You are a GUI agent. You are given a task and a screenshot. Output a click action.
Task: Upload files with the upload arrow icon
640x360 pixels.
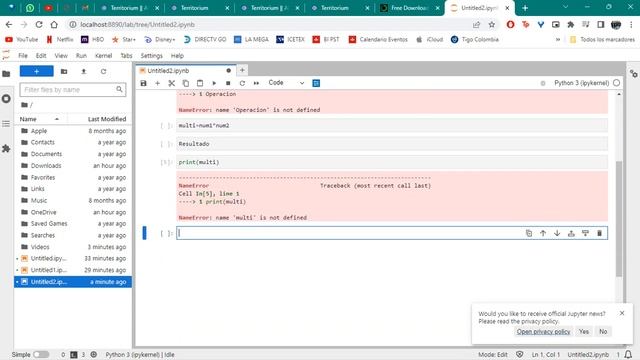click(x=84, y=71)
